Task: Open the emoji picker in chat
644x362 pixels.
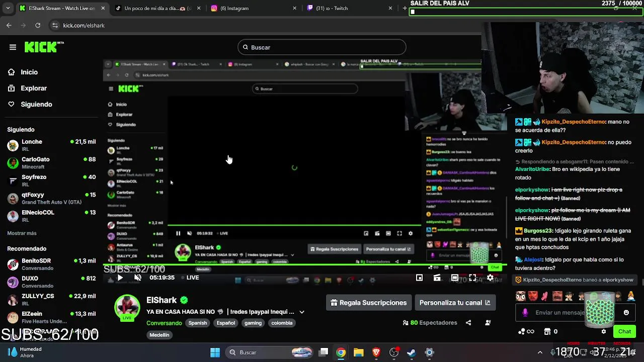Action: (x=626, y=312)
